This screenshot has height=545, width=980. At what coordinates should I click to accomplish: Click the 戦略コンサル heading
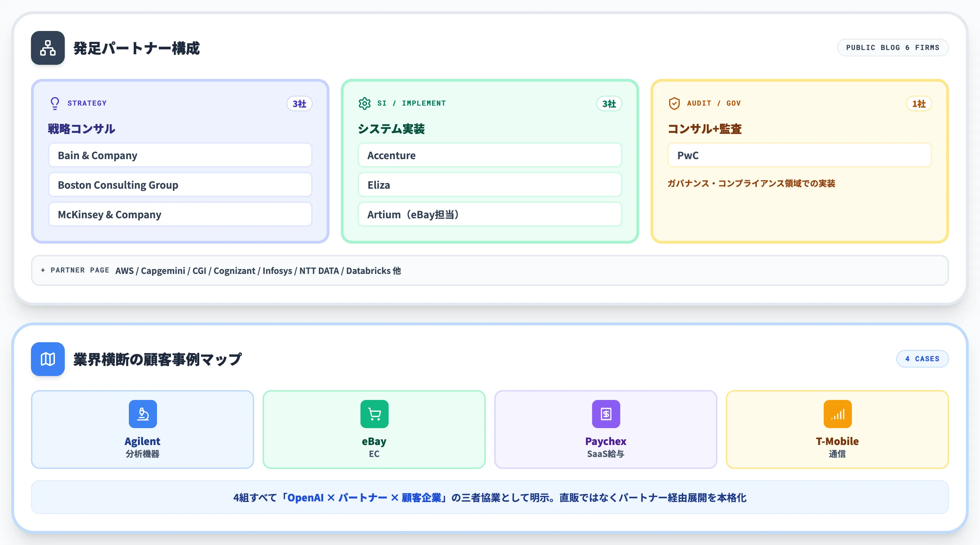[81, 129]
